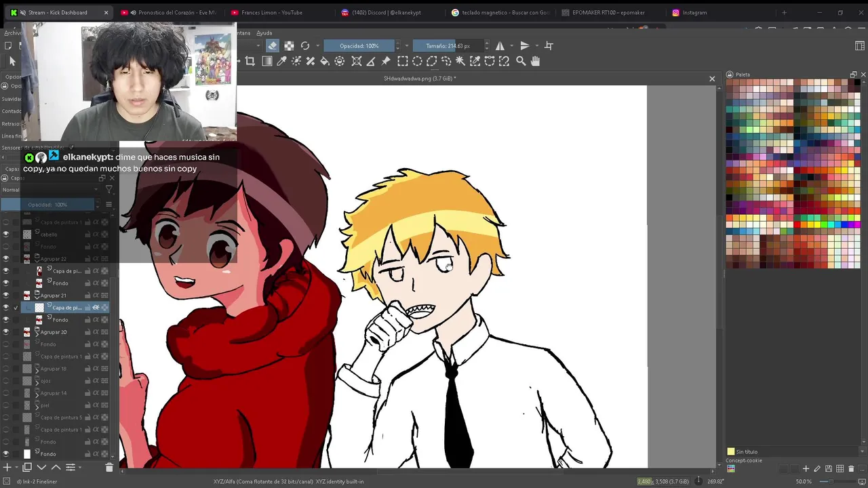Toggle visibility of cabello layer
Viewport: 868px width, 488px height.
pyautogui.click(x=6, y=235)
